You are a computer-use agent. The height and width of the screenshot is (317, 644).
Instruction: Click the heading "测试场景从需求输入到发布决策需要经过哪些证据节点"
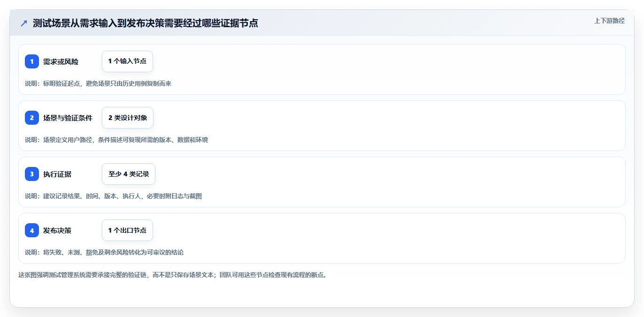[146, 23]
